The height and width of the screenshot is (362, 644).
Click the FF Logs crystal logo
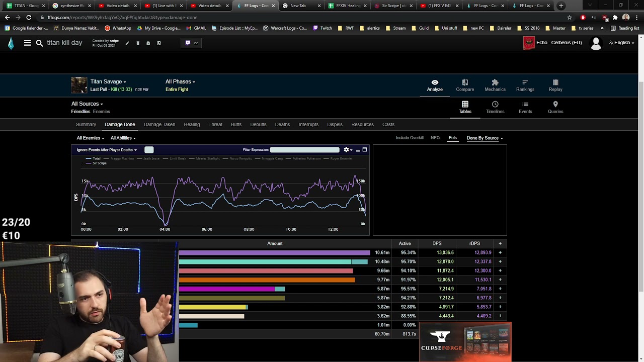pyautogui.click(x=11, y=43)
